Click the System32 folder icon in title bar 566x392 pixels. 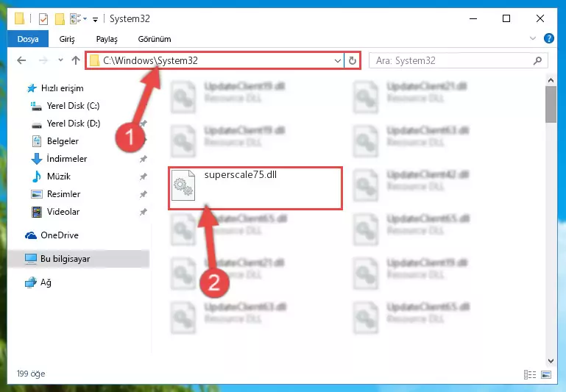tap(19, 18)
